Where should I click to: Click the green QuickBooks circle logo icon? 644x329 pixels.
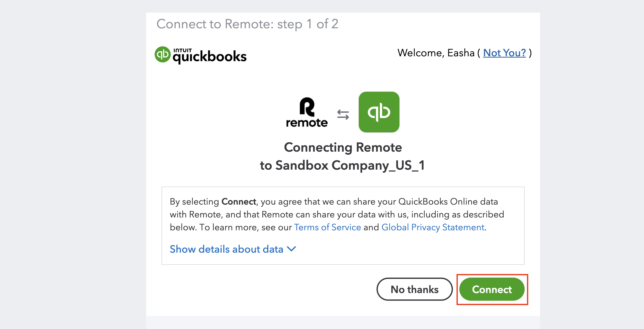coord(163,54)
